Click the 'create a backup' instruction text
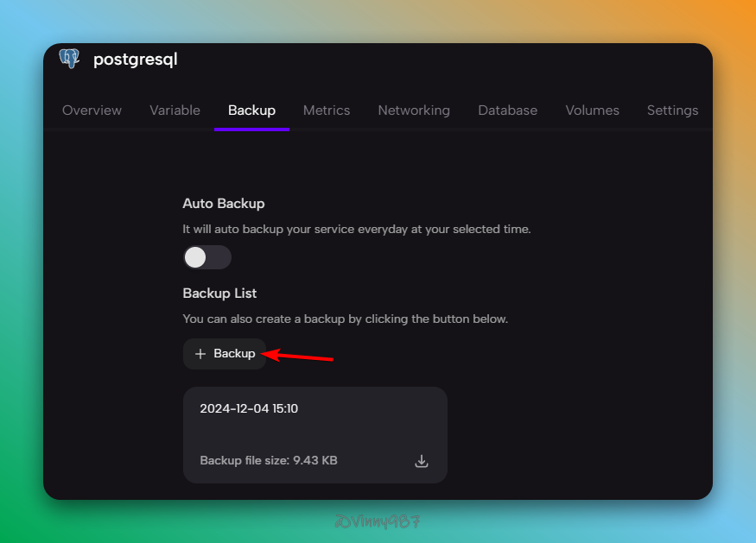This screenshot has height=543, width=756. click(345, 319)
